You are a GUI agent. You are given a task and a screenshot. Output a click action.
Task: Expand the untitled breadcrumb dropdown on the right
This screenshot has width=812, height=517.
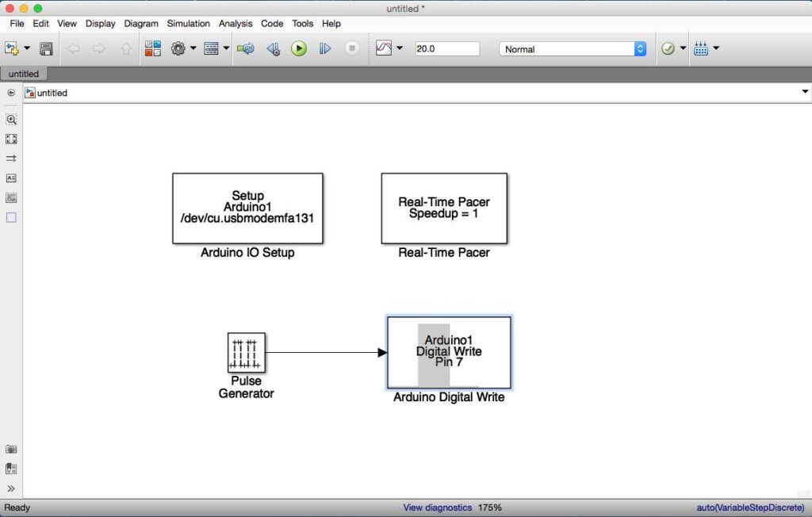click(804, 92)
